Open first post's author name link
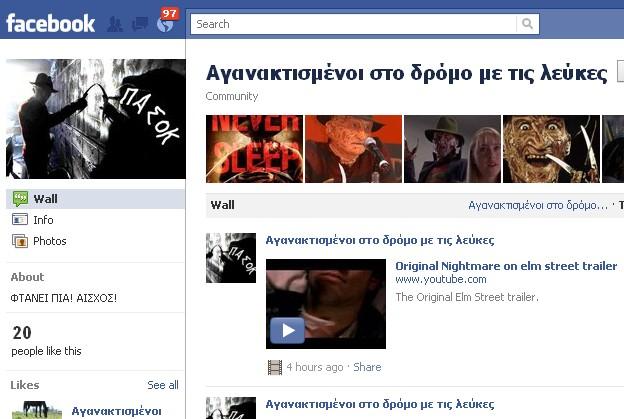The width and height of the screenshot is (624, 419). tap(380, 240)
